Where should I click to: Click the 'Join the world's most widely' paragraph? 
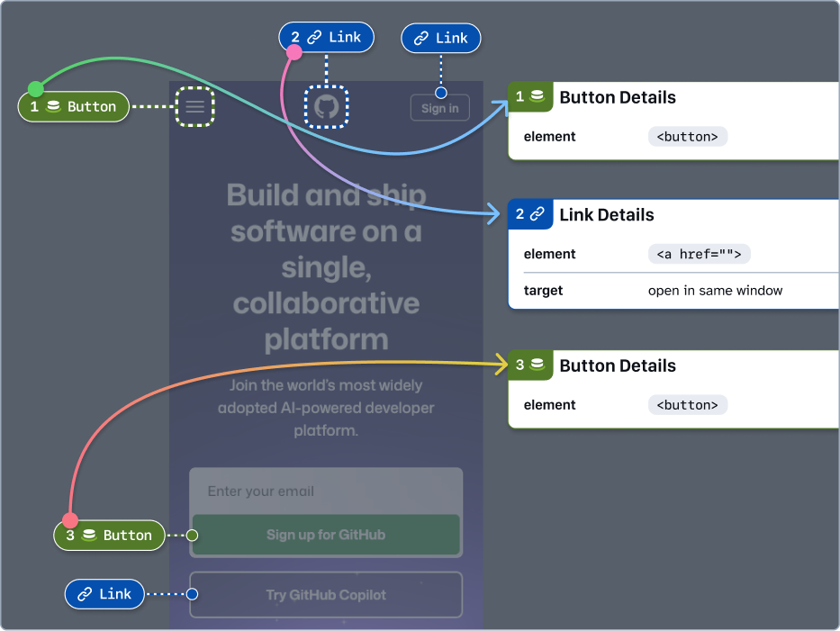pyautogui.click(x=326, y=408)
